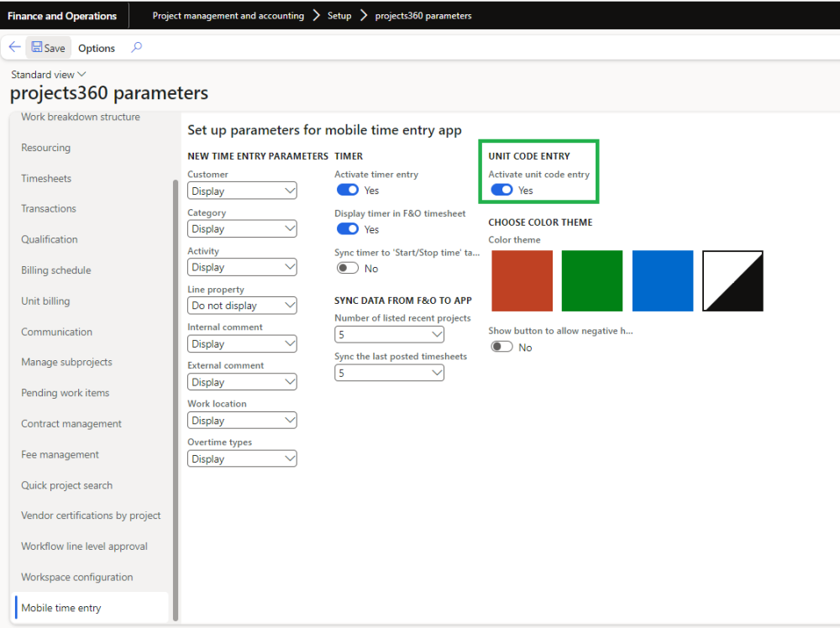Viewport: 840px width, 628px height.
Task: Select the Billing schedule tab
Action: (x=56, y=270)
